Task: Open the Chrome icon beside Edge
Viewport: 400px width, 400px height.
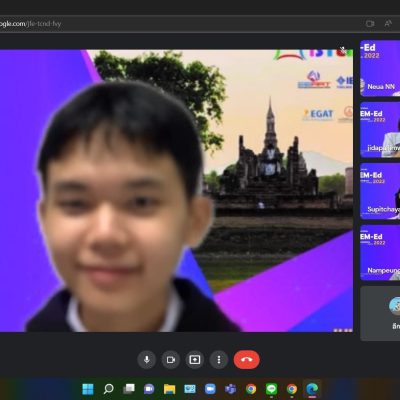Action: 292,389
